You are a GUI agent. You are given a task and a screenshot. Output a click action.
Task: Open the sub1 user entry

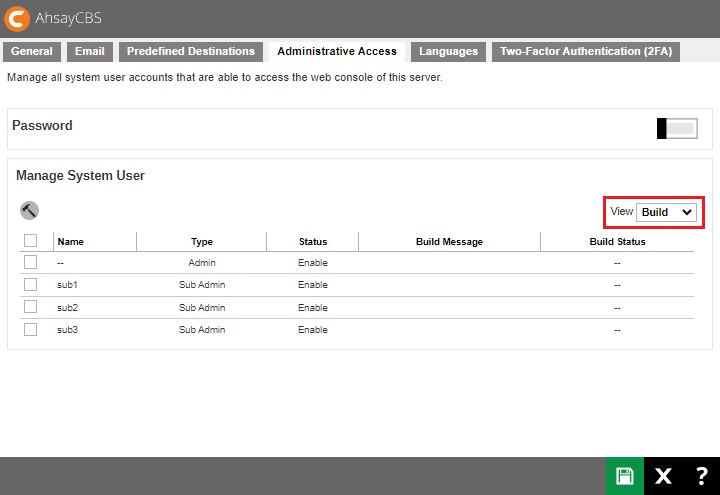(x=67, y=285)
